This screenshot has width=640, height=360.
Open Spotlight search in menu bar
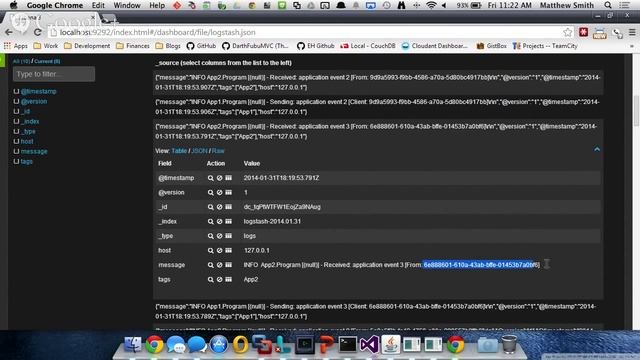[x=608, y=5]
